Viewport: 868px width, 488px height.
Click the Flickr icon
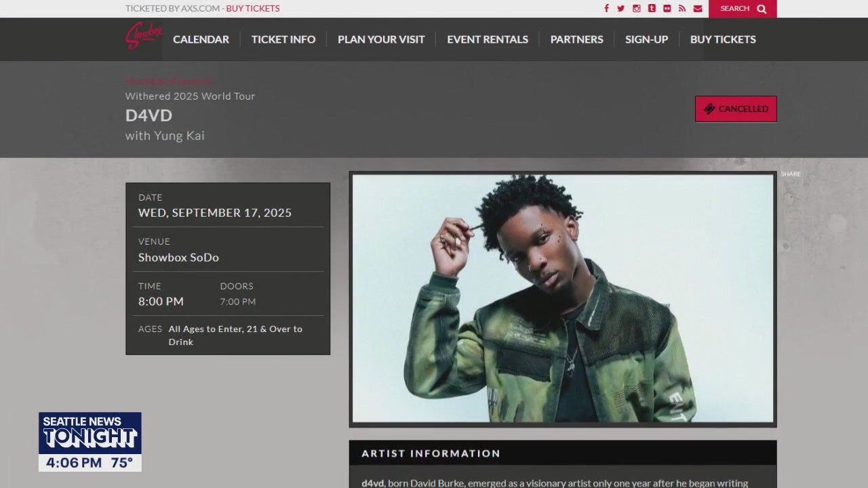coord(667,9)
